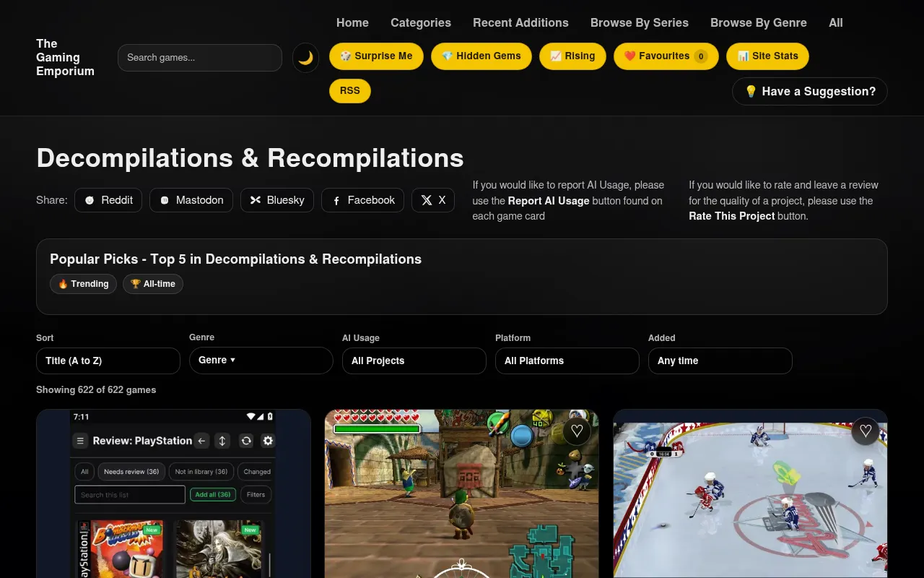
Task: Favourite the Zelda game card via its heart
Action: point(577,431)
